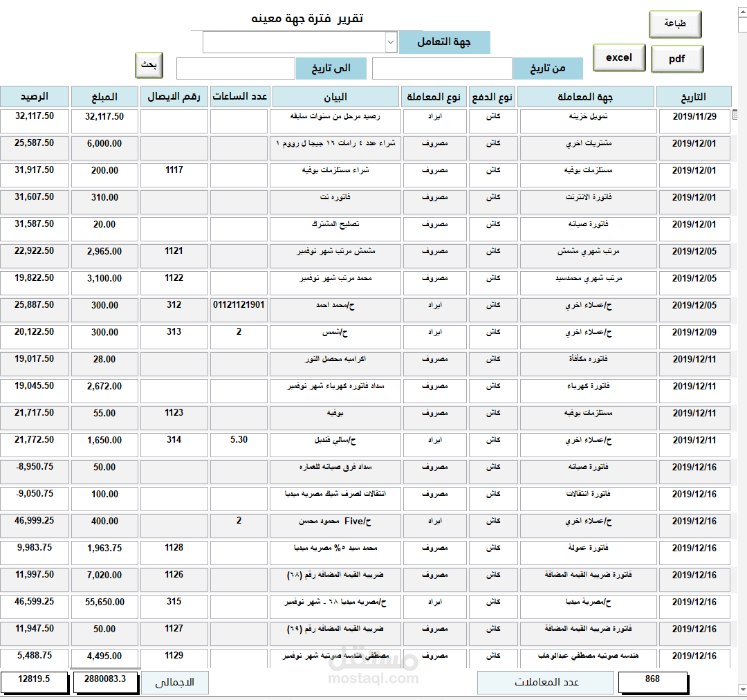Click the الاجمالى label
The height and width of the screenshot is (700, 747).
pos(174,683)
